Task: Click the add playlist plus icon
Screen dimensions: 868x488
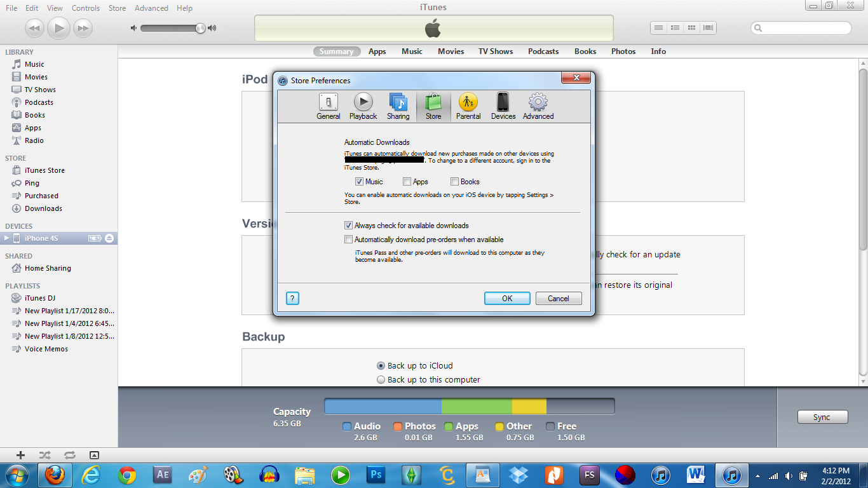Action: tap(20, 455)
